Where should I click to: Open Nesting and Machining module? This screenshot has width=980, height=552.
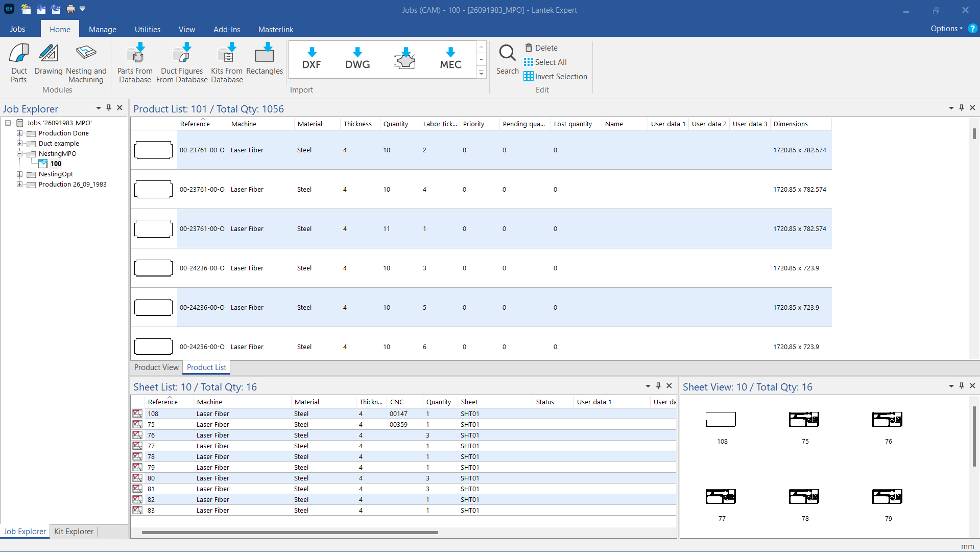(86, 63)
